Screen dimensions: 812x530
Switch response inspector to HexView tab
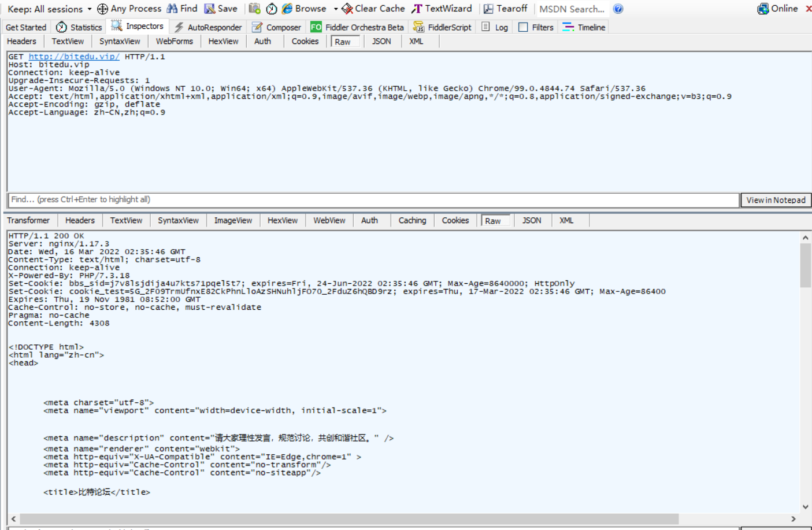[x=283, y=221]
